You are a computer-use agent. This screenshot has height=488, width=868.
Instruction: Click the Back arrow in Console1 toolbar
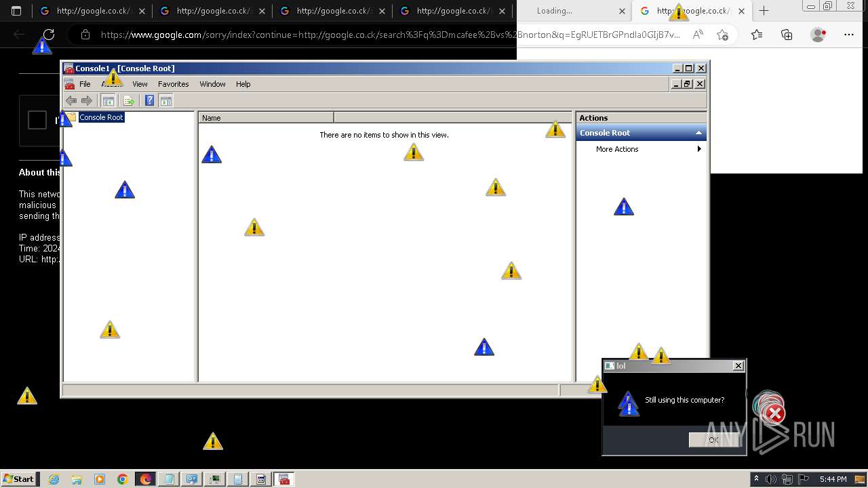(71, 101)
